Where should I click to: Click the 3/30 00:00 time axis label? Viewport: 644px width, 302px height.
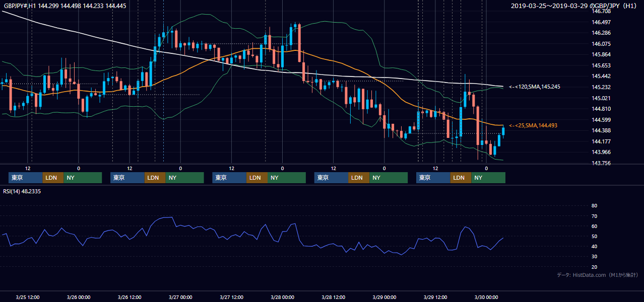486,297
